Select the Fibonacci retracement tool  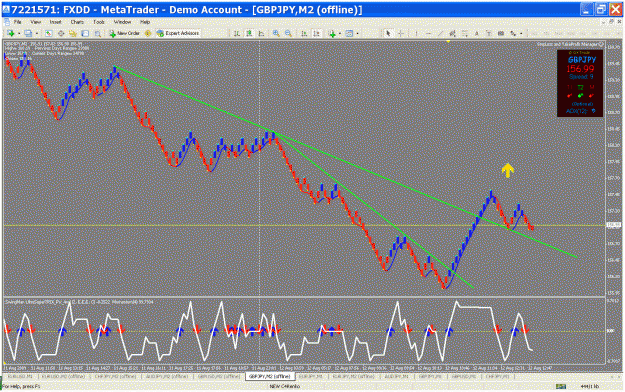(465, 33)
